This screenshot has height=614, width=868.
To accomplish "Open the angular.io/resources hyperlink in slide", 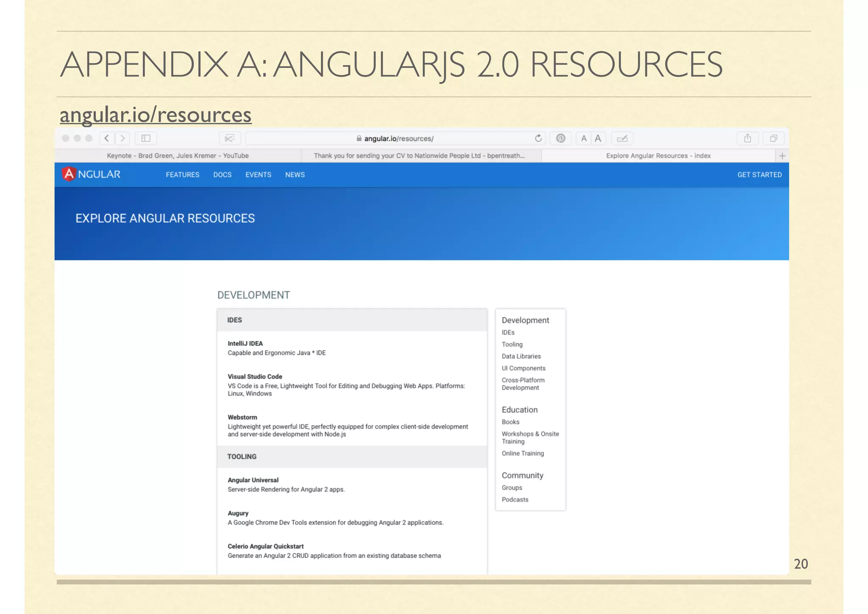I will click(x=156, y=114).
